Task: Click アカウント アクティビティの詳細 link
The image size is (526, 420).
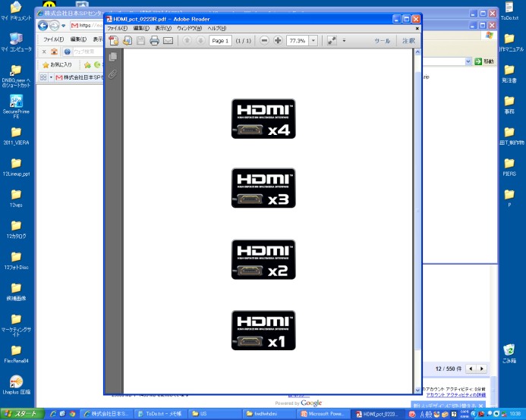Action: coord(455,395)
